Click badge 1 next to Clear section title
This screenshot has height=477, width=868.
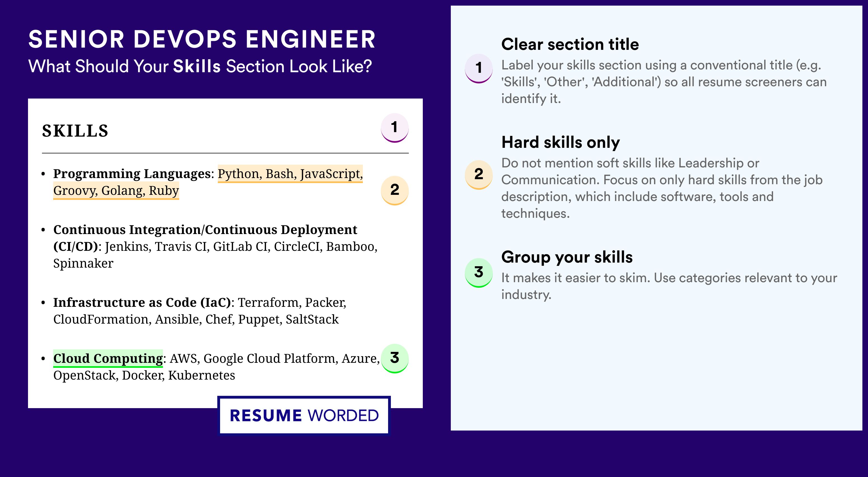pyautogui.click(x=479, y=68)
